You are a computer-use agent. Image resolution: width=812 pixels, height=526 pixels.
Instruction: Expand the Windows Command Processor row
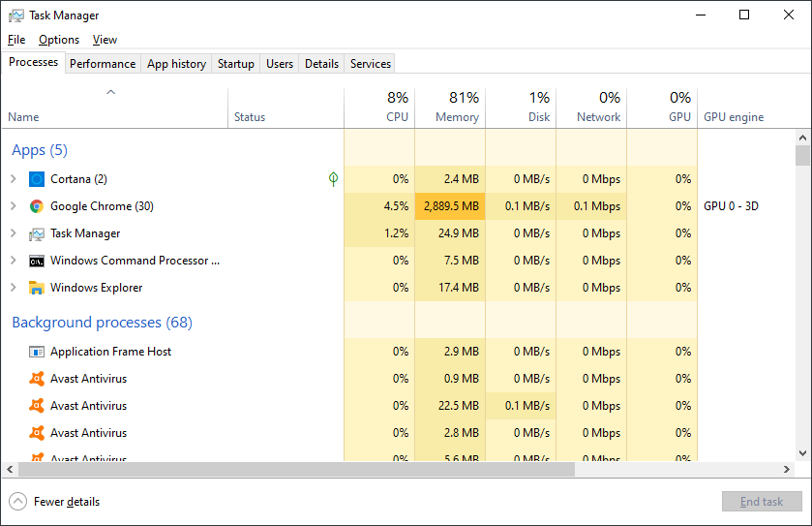14,261
